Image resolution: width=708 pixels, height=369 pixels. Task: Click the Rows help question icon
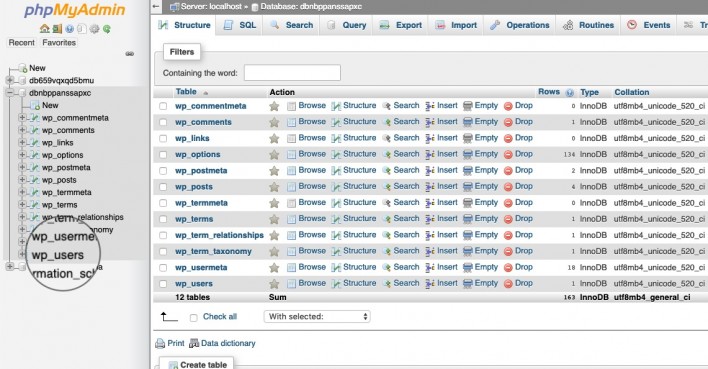[x=570, y=93]
